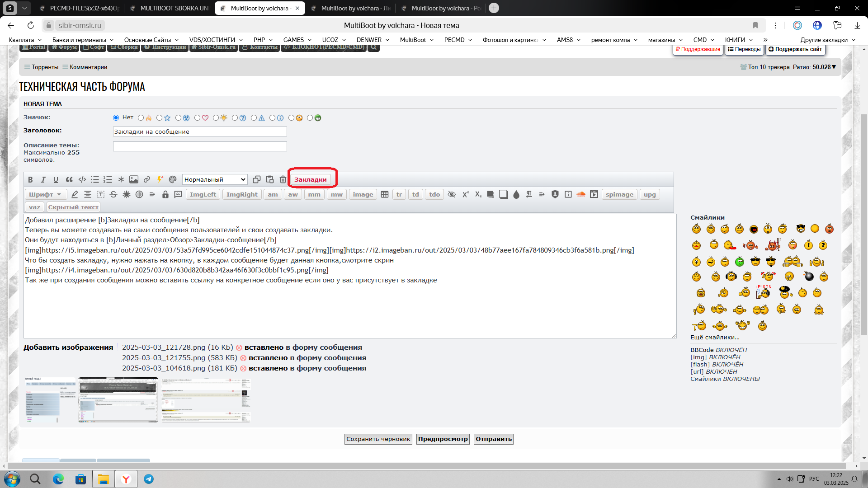This screenshot has height=488, width=868.
Task: Open the color palette picker icon
Action: tap(173, 179)
